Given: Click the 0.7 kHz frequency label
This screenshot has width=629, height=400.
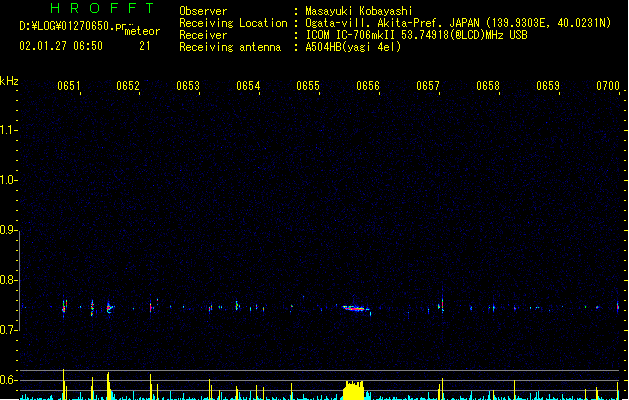Looking at the screenshot, I should pyautogui.click(x=8, y=330).
